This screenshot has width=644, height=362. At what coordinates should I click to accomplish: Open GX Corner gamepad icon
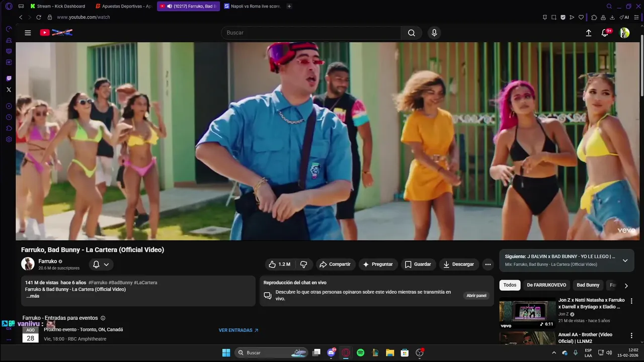click(x=21, y=6)
